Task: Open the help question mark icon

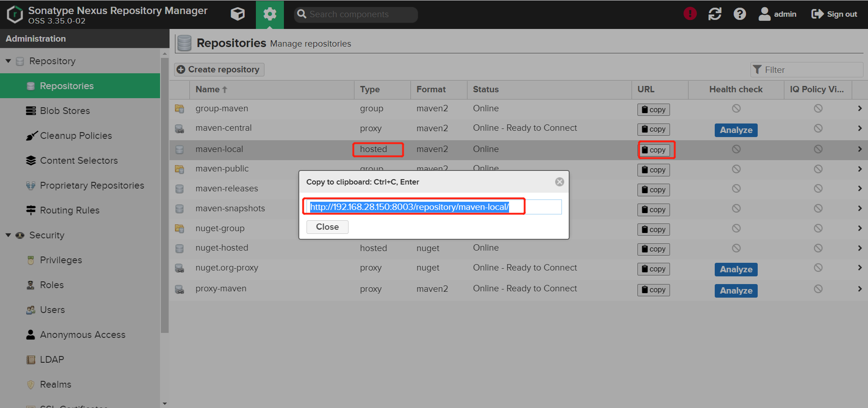Action: 740,14
